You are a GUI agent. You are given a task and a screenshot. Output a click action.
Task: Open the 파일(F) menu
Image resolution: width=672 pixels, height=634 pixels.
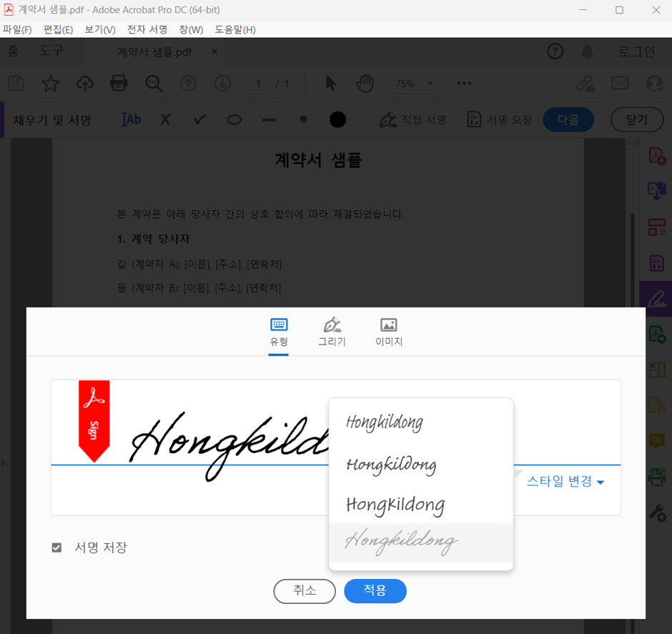pyautogui.click(x=17, y=29)
